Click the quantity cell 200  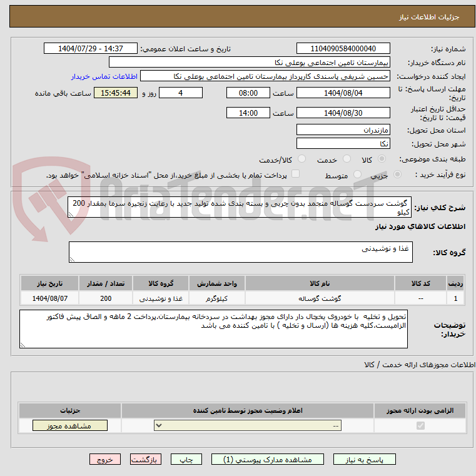(106, 298)
